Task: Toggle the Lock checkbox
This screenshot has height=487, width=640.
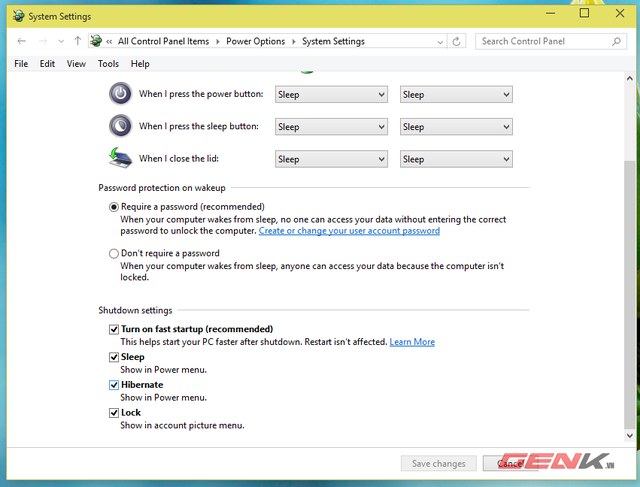Action: 114,413
